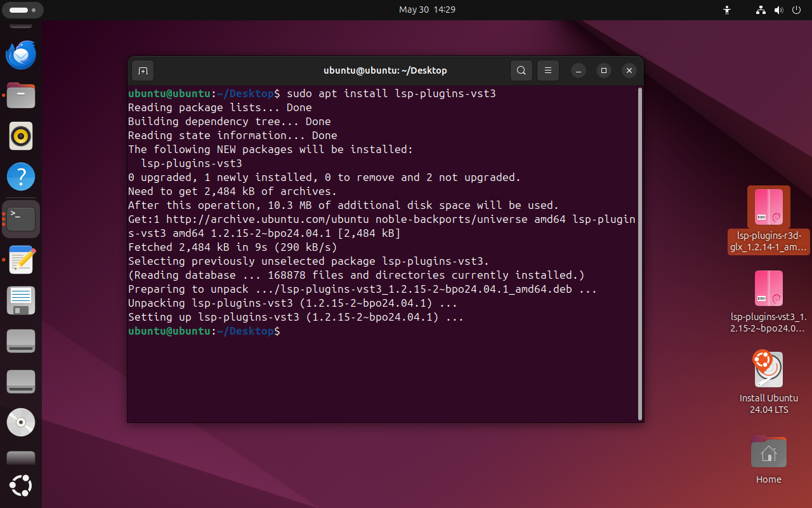This screenshot has width=812, height=508.
Task: Open the Help app in the dock
Action: point(21,177)
